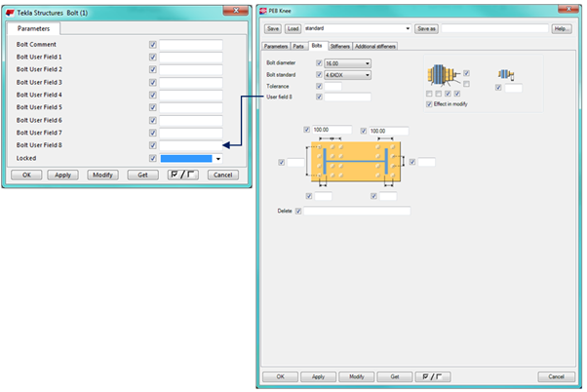Uncheck the Bolt Comment checkbox
The width and height of the screenshot is (587, 392).
pos(152,45)
